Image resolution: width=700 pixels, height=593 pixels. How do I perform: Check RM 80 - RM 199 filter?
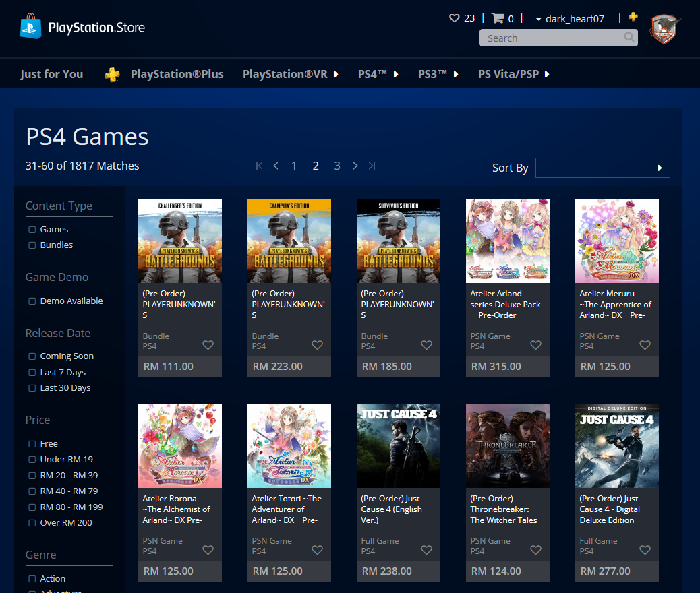(x=32, y=507)
